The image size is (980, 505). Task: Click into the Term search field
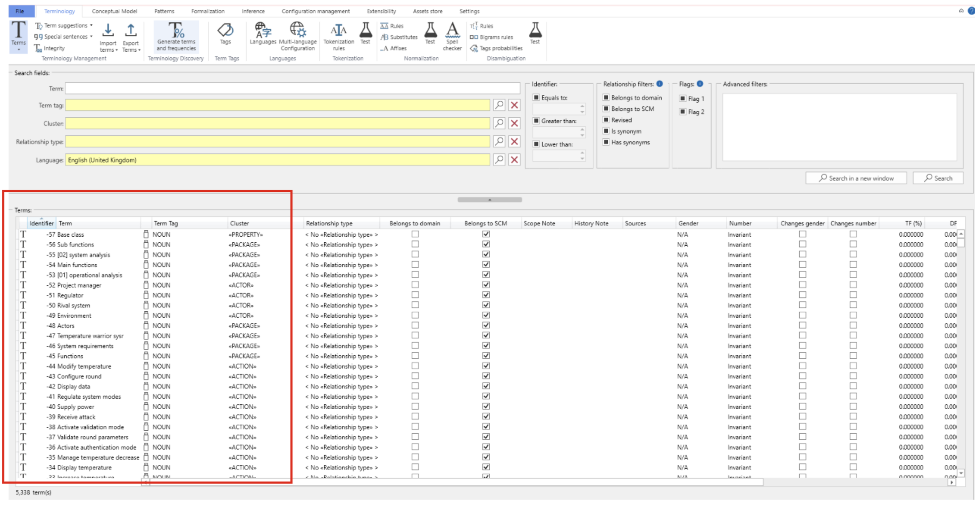coord(292,88)
